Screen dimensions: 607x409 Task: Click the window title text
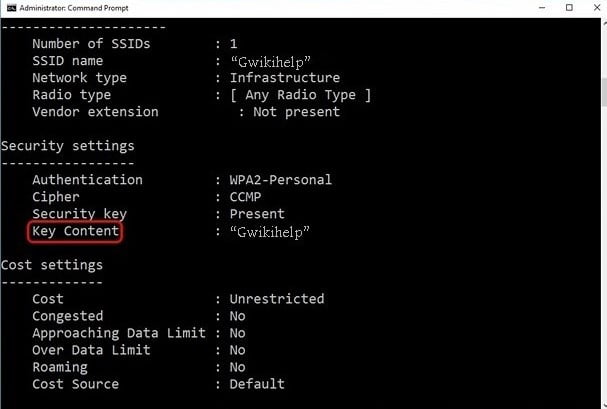pyautogui.click(x=74, y=8)
